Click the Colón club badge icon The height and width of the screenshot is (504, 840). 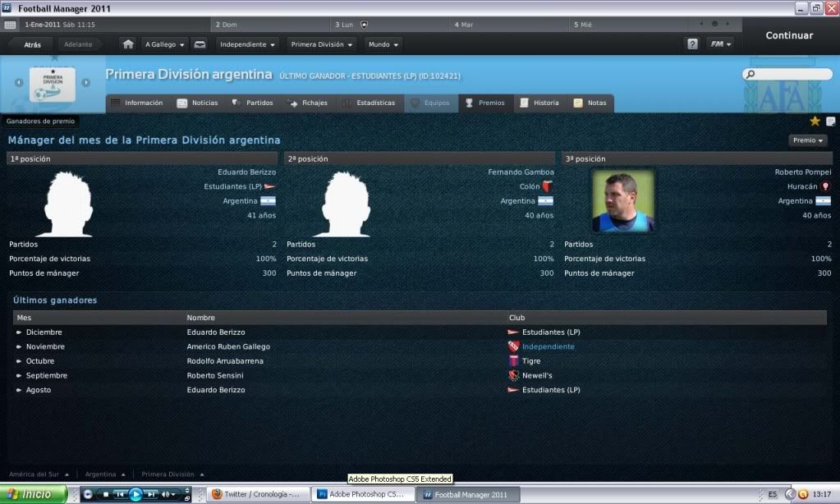pyautogui.click(x=548, y=186)
